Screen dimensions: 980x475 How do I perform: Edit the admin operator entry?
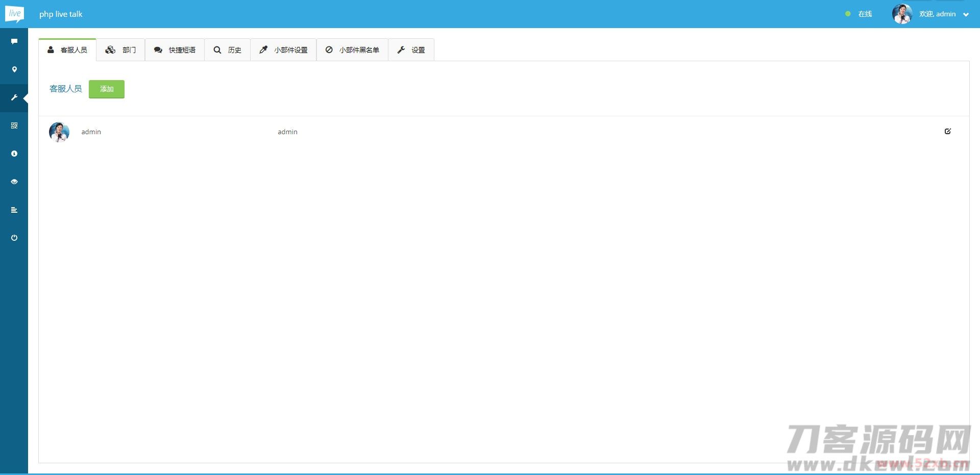tap(947, 132)
